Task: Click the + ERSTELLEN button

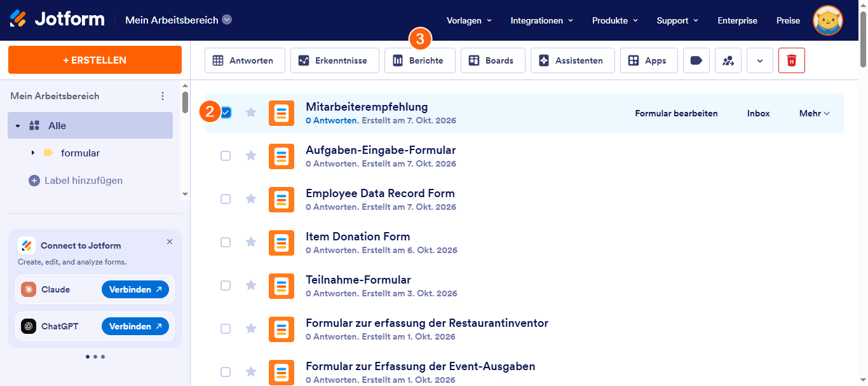Action: pos(95,60)
